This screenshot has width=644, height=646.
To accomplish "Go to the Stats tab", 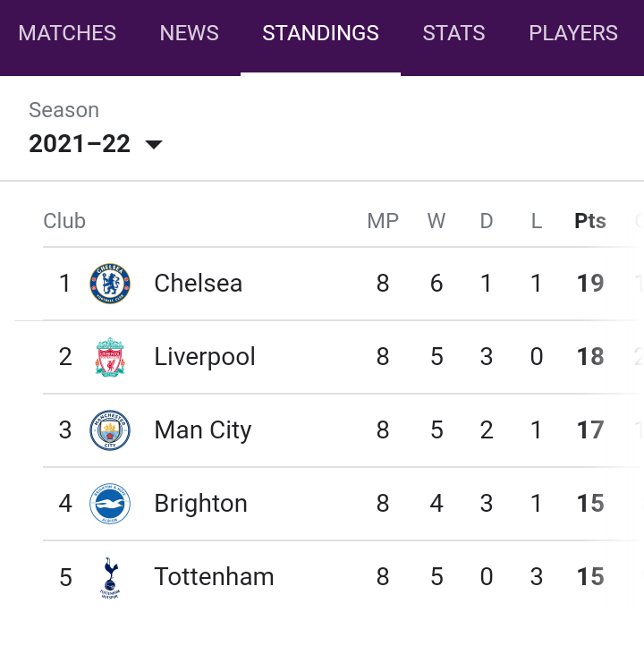I will click(453, 33).
